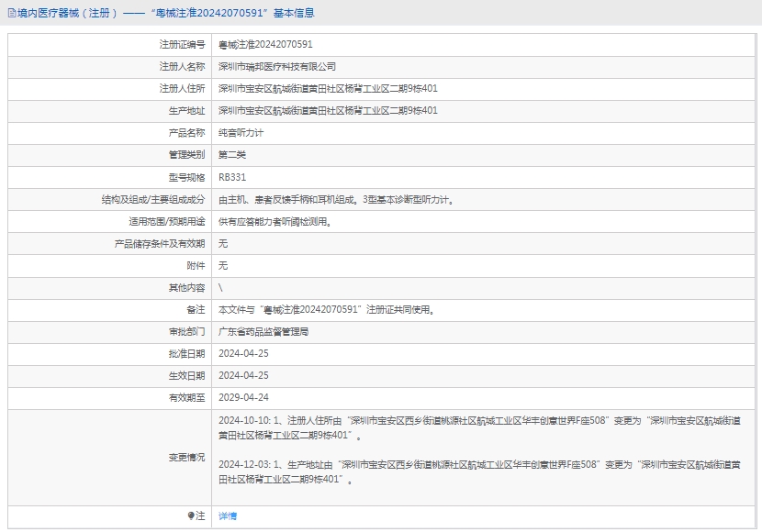Click the document icon before the page title
This screenshot has width=762, height=532.
(10, 13)
